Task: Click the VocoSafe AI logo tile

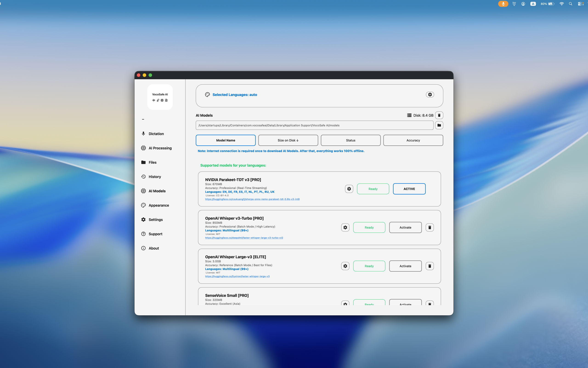Action: pyautogui.click(x=160, y=97)
